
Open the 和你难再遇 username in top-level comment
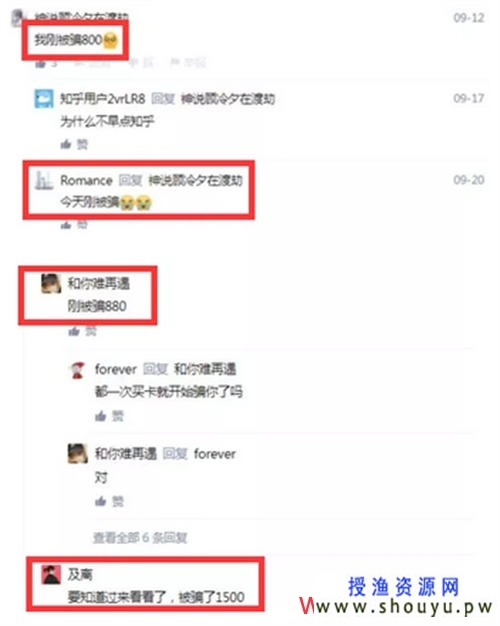click(99, 283)
